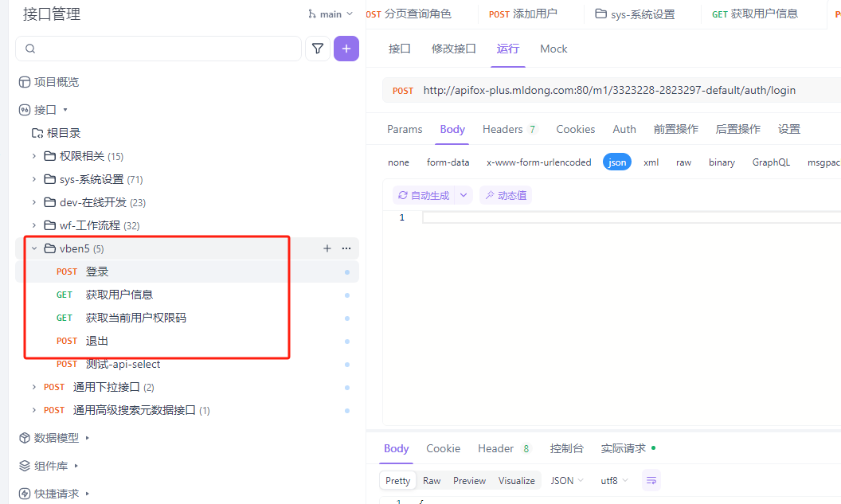This screenshot has height=504, width=841.
Task: Click the 动态值 button
Action: click(x=506, y=196)
